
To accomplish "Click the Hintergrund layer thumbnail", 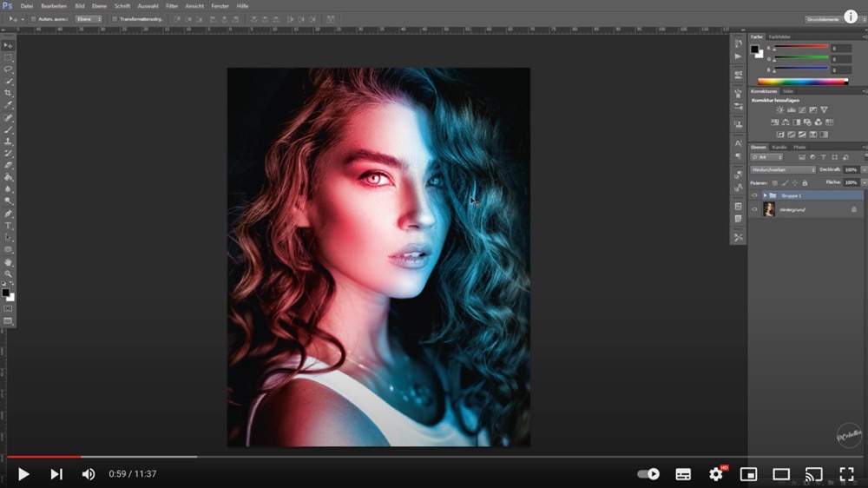I will pyautogui.click(x=769, y=209).
